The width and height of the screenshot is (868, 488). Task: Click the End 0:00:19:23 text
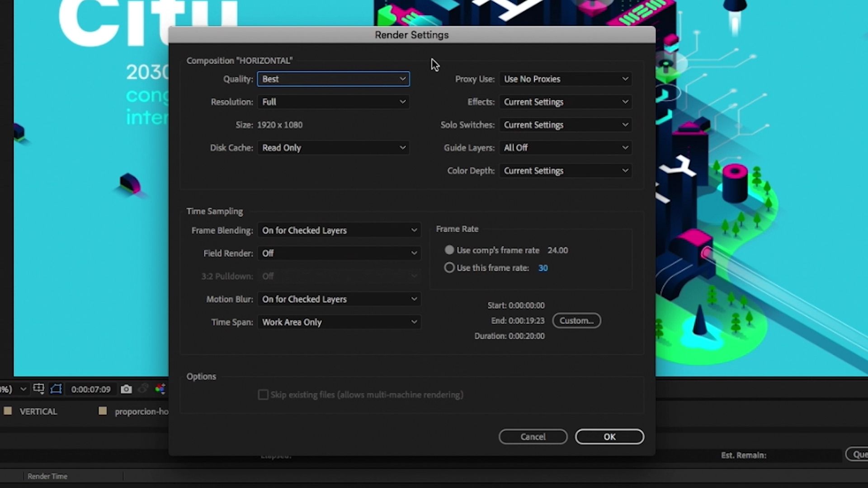[518, 321]
